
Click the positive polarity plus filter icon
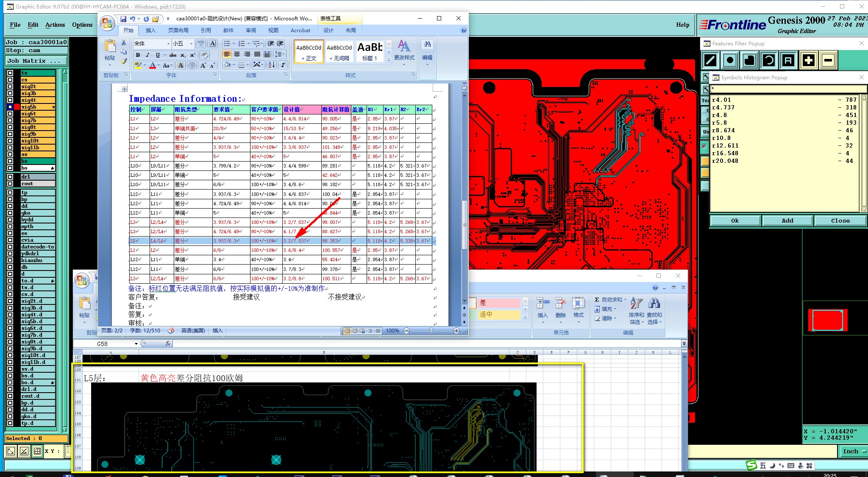[x=808, y=60]
